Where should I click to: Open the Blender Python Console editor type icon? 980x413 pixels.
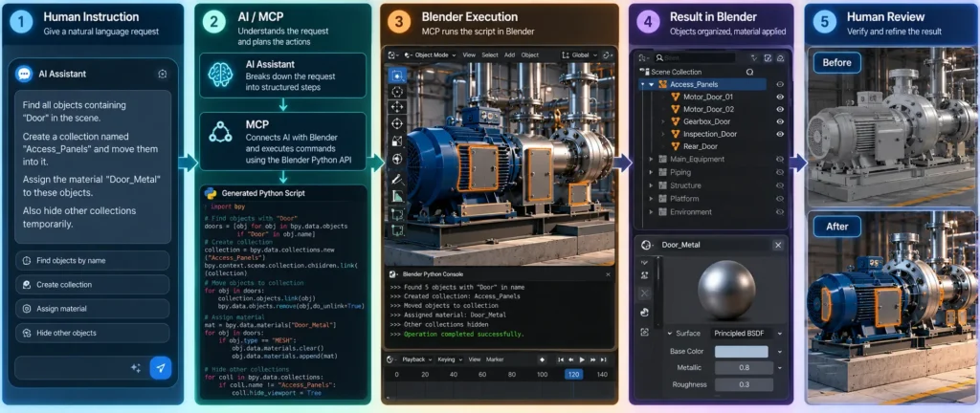pyautogui.click(x=394, y=273)
